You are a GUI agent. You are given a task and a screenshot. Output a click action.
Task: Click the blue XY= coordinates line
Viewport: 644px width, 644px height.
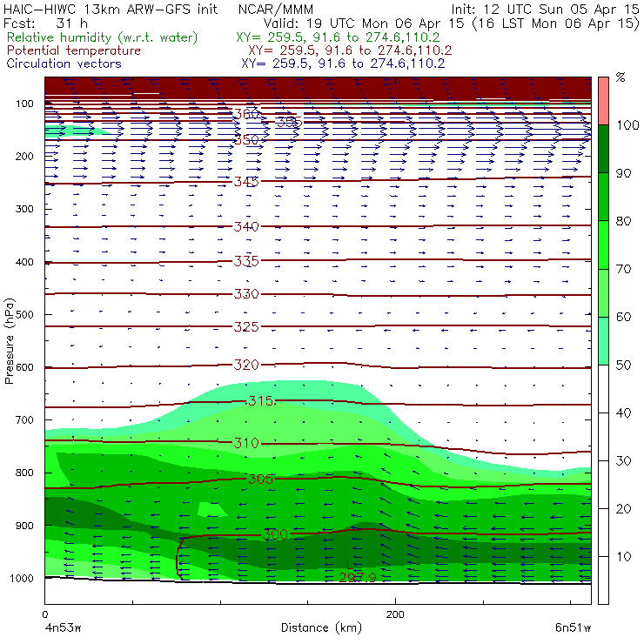click(x=343, y=64)
